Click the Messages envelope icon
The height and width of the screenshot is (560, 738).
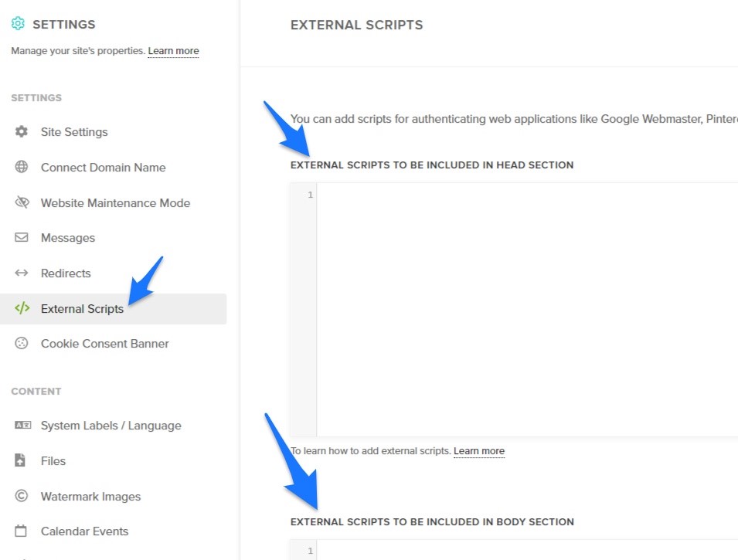(21, 237)
